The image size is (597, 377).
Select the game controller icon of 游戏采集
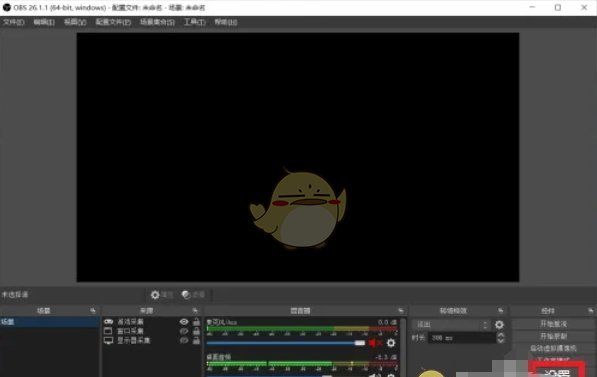(109, 322)
